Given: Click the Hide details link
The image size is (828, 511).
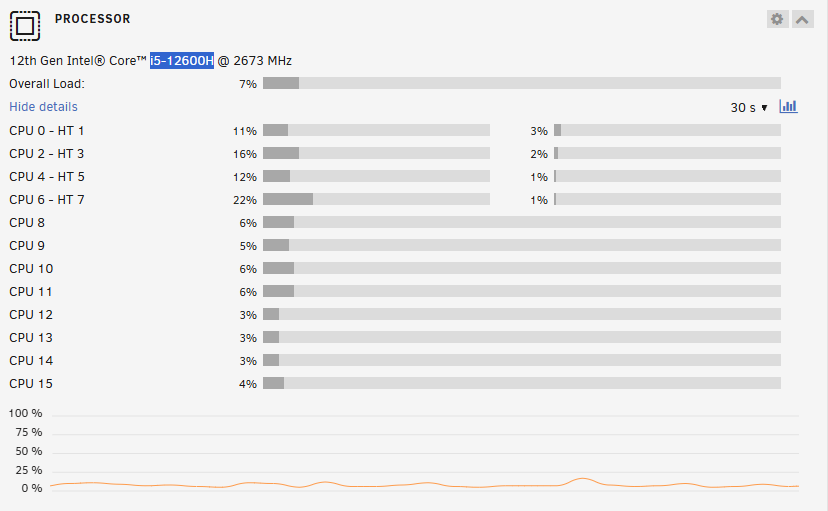Looking at the screenshot, I should point(43,107).
